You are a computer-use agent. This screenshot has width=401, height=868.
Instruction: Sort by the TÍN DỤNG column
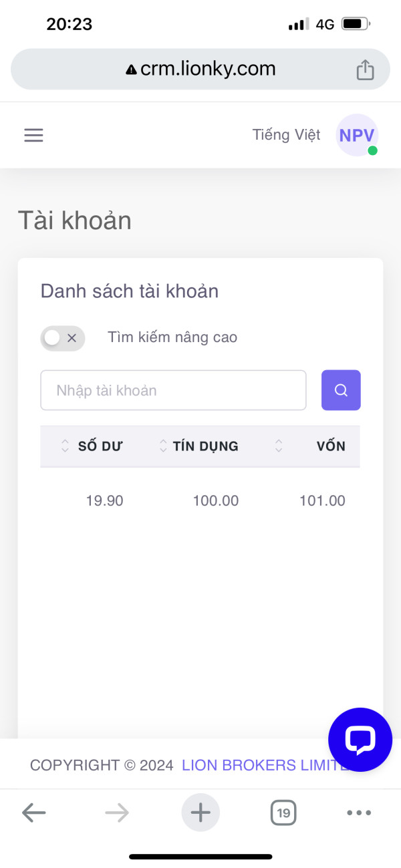(x=198, y=446)
